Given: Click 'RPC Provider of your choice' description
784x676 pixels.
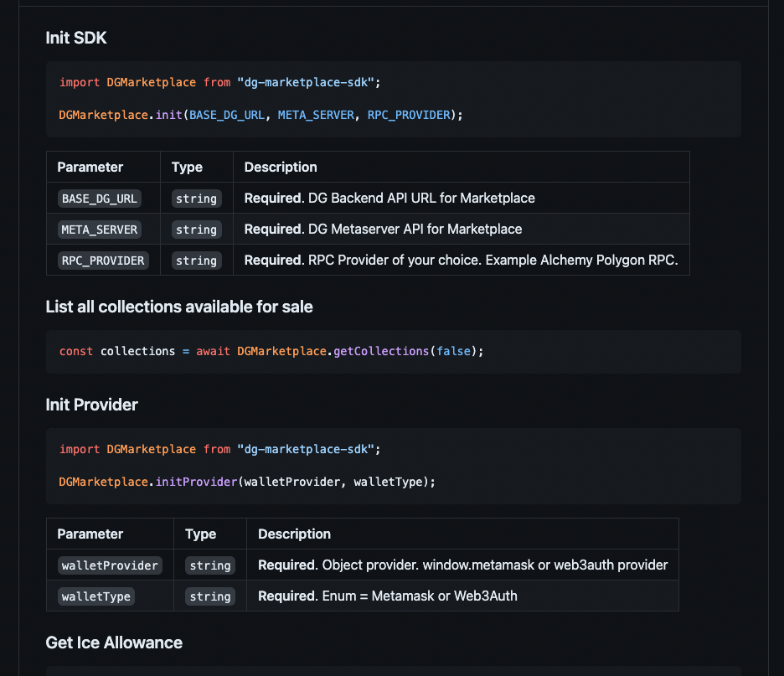Looking at the screenshot, I should (461, 260).
